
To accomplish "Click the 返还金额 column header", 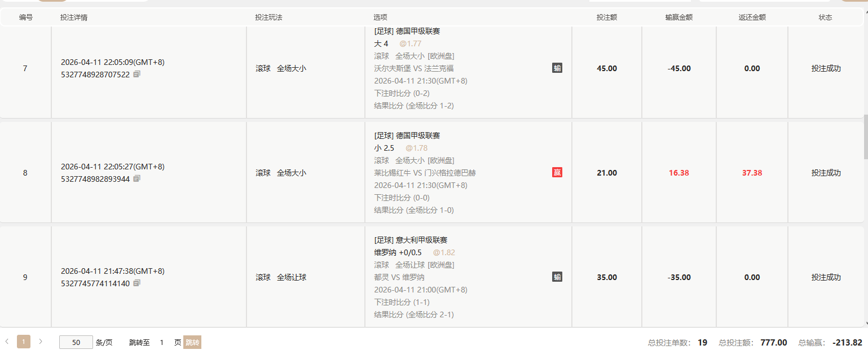I will (x=752, y=18).
